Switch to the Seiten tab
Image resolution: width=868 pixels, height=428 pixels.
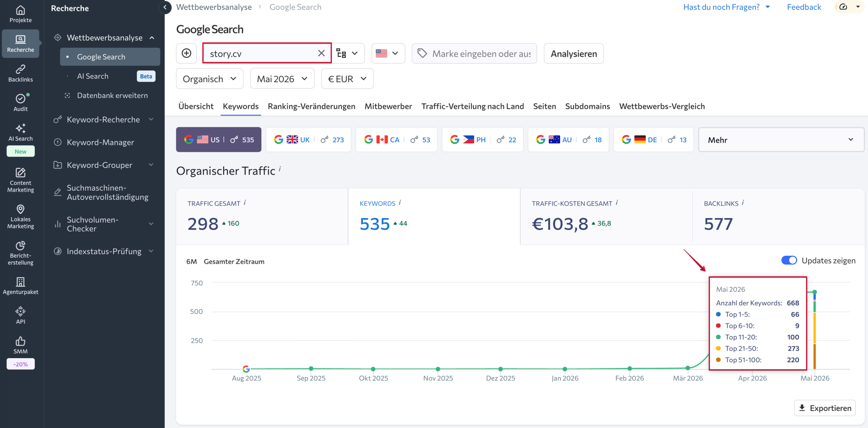click(545, 106)
